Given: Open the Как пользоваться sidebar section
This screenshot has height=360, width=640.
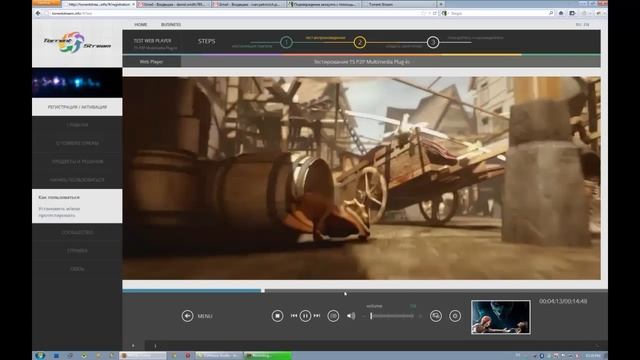Looking at the screenshot, I should pos(59,197).
